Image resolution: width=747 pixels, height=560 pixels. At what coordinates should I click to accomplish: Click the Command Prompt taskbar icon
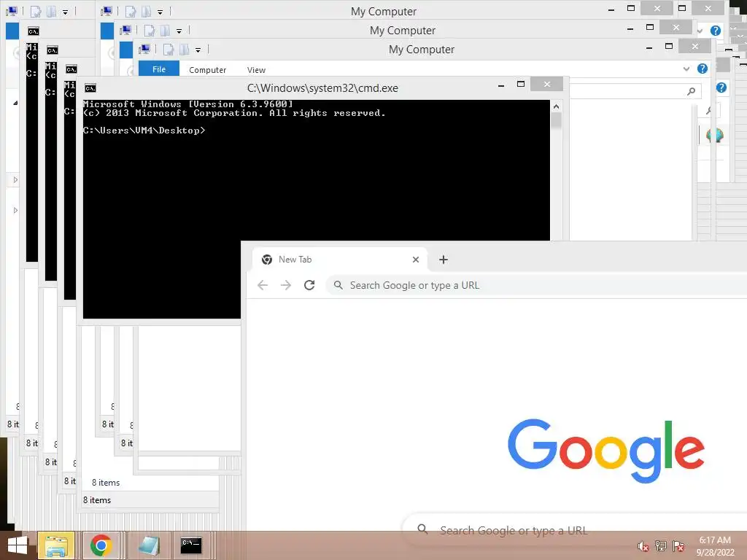tap(192, 545)
